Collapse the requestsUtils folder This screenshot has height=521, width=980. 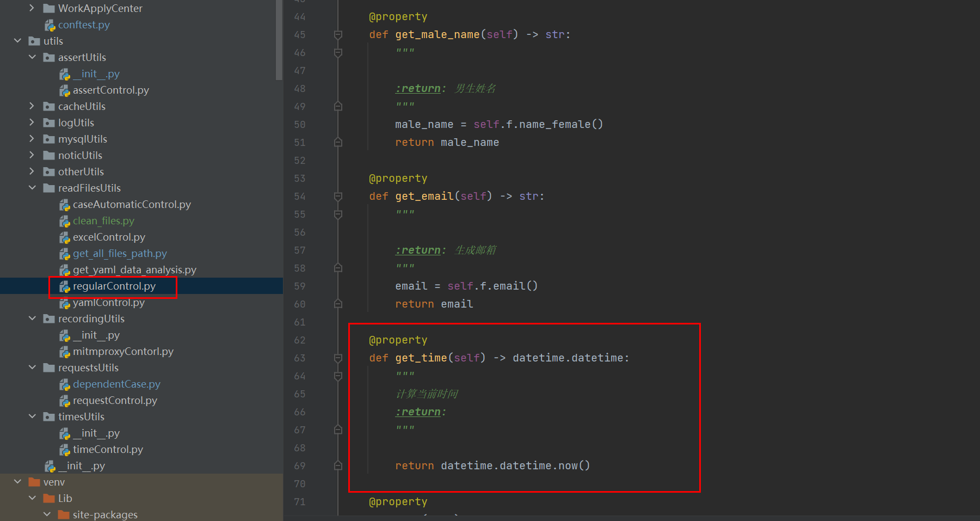pos(32,367)
